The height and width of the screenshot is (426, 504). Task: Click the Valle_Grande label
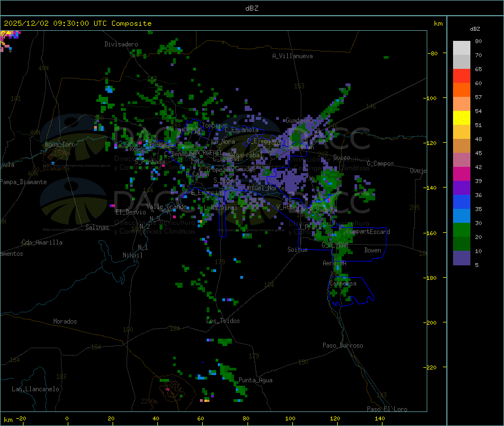coord(166,207)
